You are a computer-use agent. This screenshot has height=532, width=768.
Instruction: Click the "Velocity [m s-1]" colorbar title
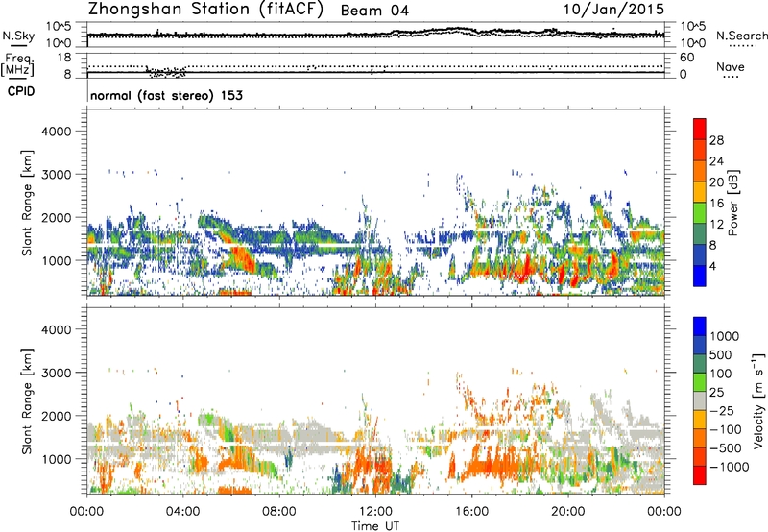pos(758,400)
